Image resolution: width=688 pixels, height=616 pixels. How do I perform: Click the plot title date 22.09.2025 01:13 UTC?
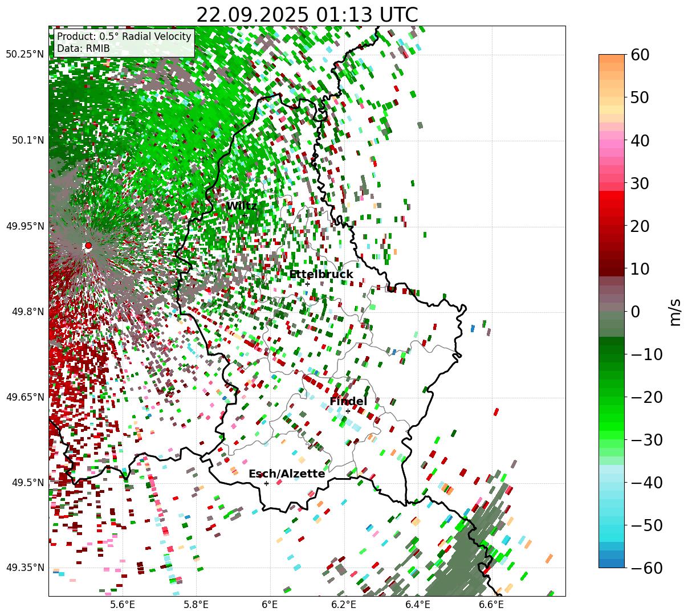[307, 15]
